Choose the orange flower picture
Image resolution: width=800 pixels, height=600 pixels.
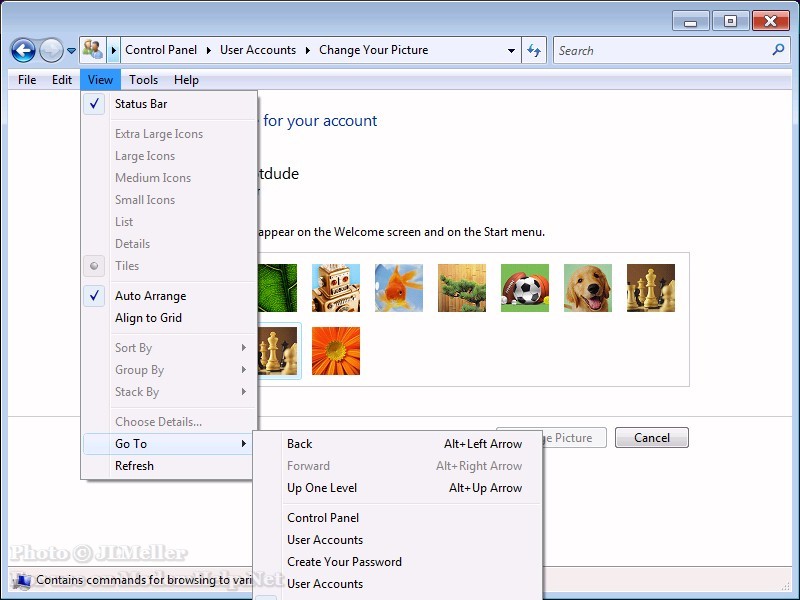click(336, 351)
